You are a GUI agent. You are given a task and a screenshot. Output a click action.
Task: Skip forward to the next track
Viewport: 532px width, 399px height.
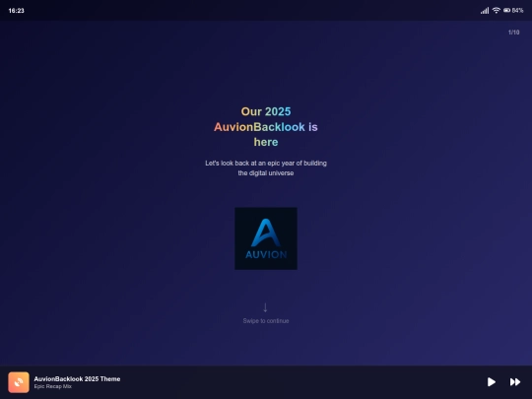coord(515,382)
